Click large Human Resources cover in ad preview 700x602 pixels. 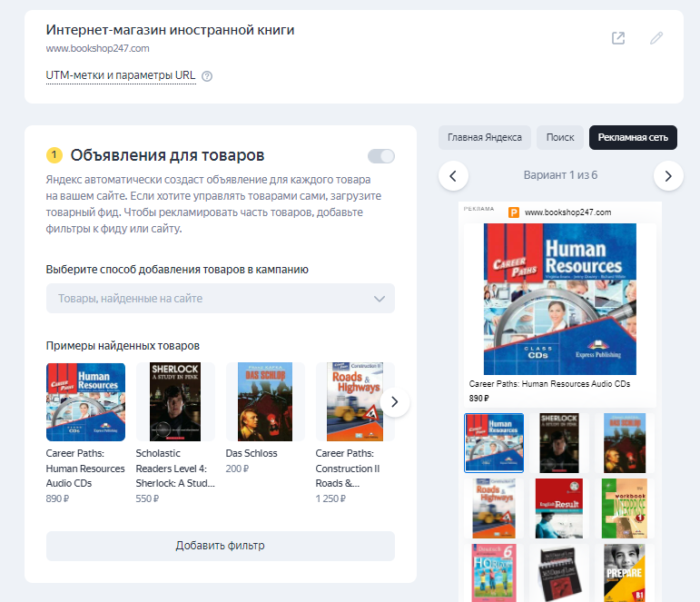pyautogui.click(x=560, y=300)
